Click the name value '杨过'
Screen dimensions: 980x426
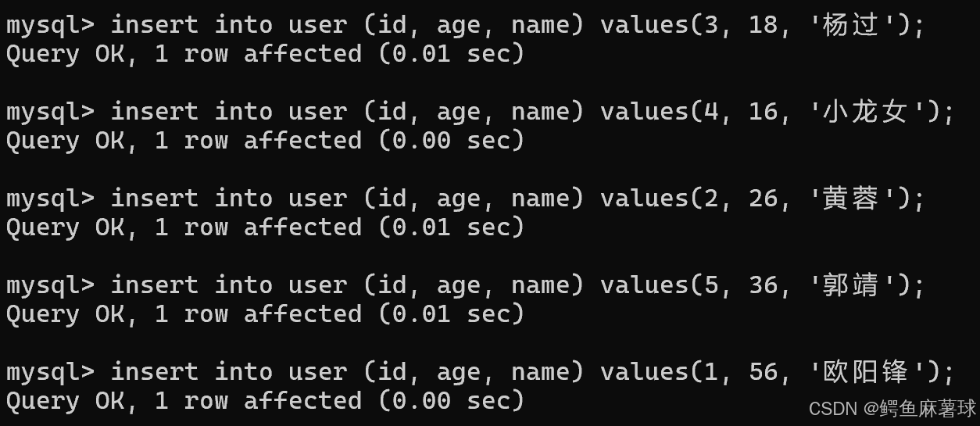point(851,26)
